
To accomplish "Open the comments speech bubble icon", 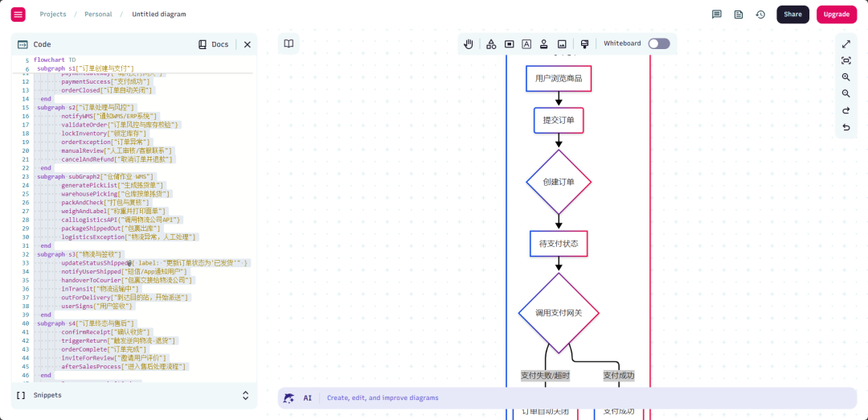I will pyautogui.click(x=716, y=14).
